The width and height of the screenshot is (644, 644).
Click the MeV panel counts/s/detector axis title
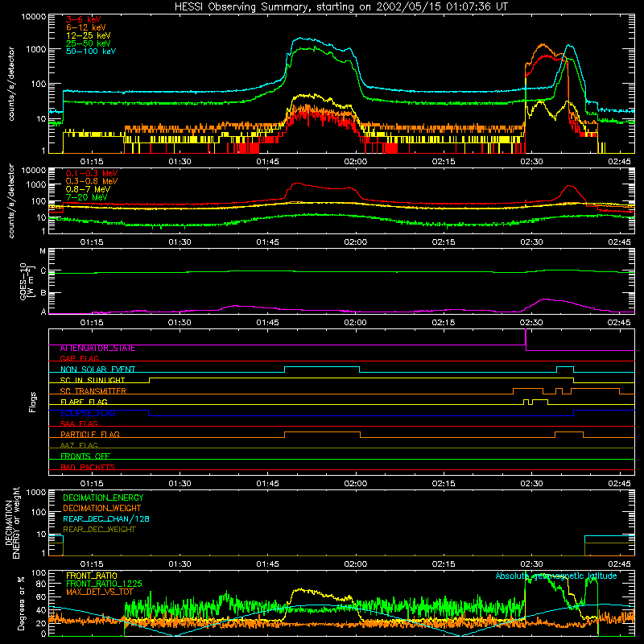pos(11,201)
